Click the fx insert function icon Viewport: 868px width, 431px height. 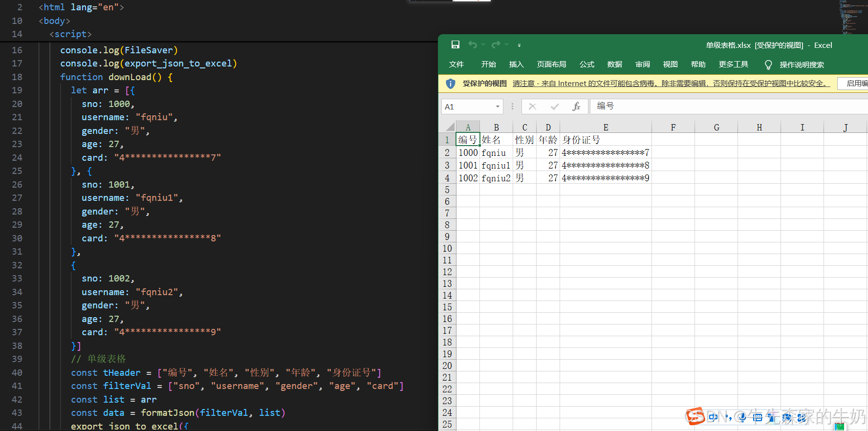576,107
